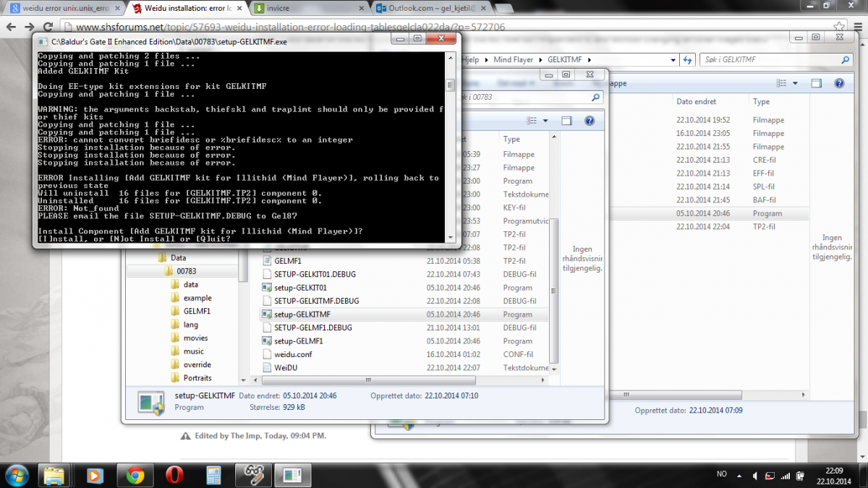Open help icon in GELKITMF window

[x=839, y=84]
